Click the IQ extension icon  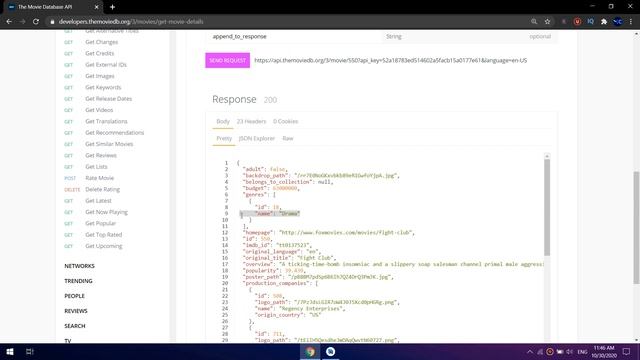(591, 22)
